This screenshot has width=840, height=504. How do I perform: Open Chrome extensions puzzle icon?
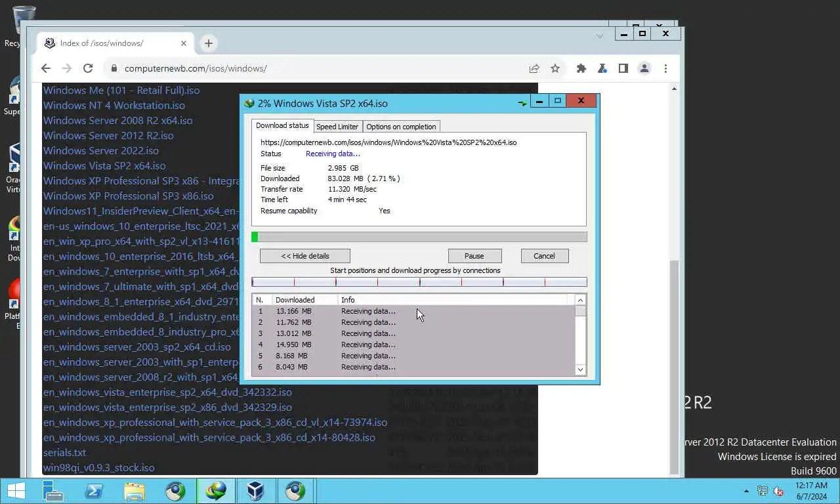(x=581, y=68)
